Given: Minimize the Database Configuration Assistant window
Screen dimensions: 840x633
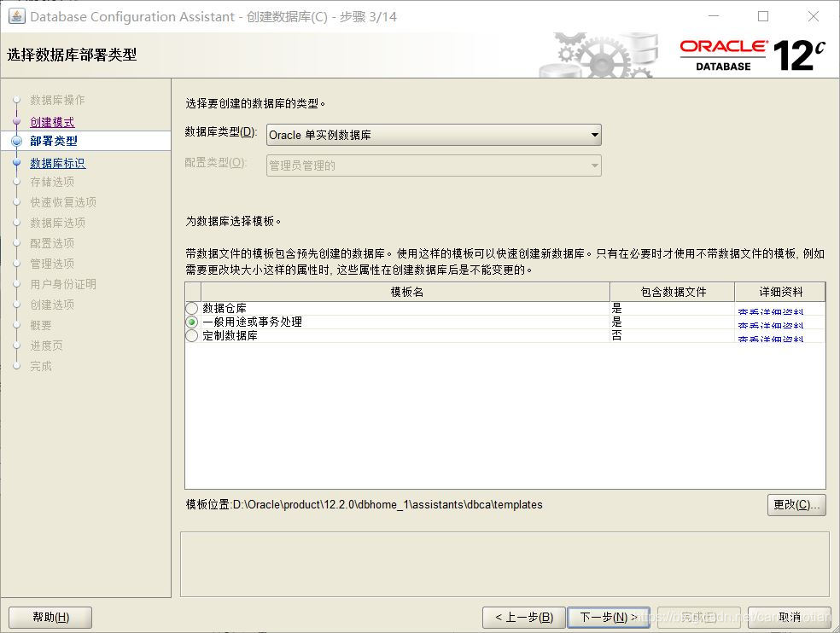Looking at the screenshot, I should coord(714,16).
